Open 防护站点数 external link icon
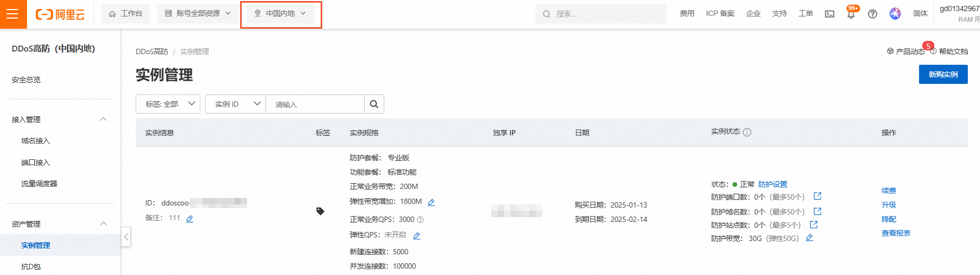Viewport: 980px width, 275px height. coord(814,225)
